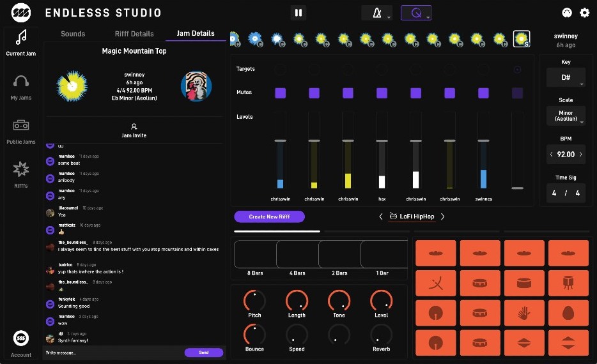
Task: Toggle mute on chrisswin track with blue level
Action: click(x=280, y=93)
